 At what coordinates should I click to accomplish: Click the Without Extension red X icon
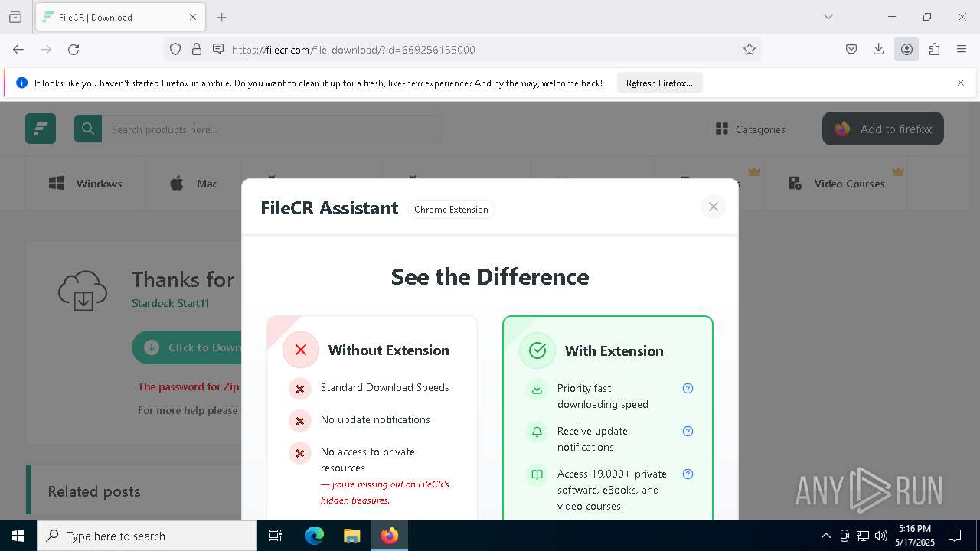pos(301,350)
